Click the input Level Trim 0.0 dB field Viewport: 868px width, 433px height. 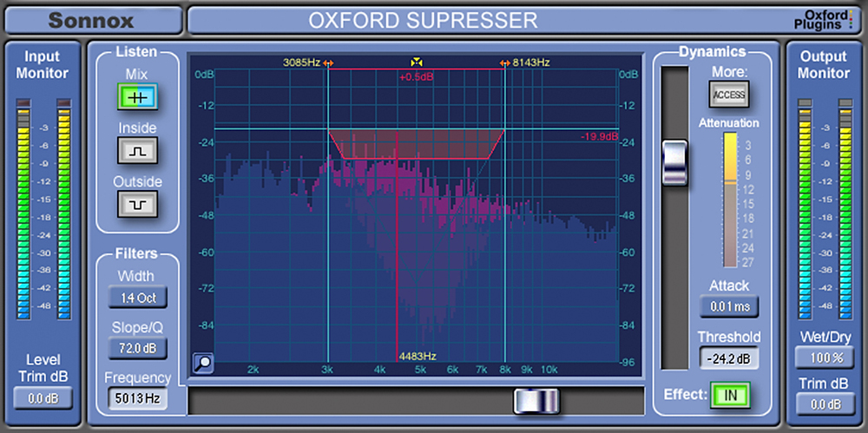click(x=43, y=398)
